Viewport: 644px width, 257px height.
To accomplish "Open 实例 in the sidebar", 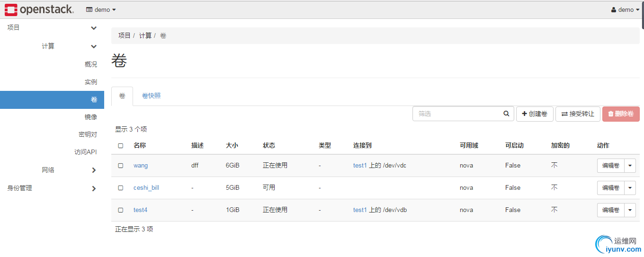I will 91,82.
